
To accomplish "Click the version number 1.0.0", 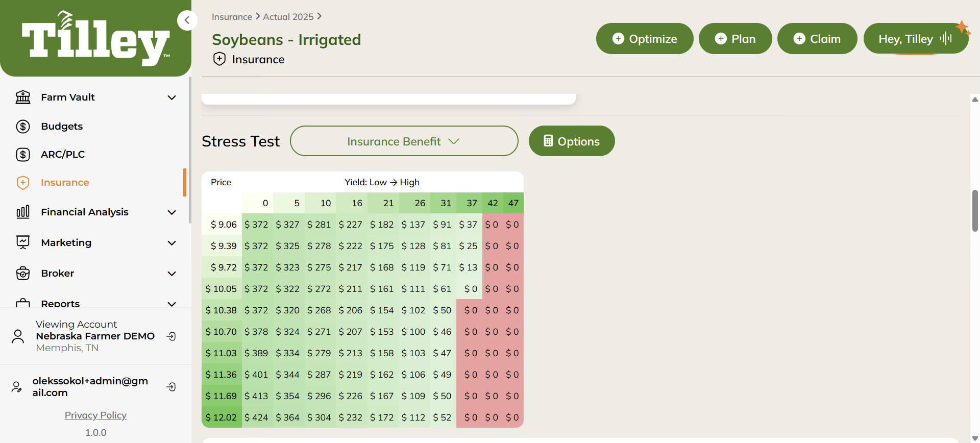I will click(95, 432).
